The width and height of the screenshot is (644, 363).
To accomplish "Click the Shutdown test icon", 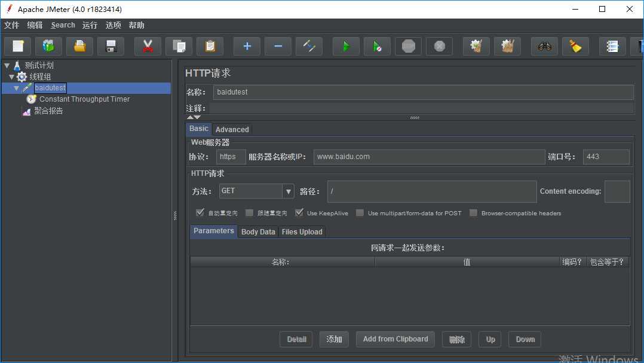I will (x=440, y=46).
